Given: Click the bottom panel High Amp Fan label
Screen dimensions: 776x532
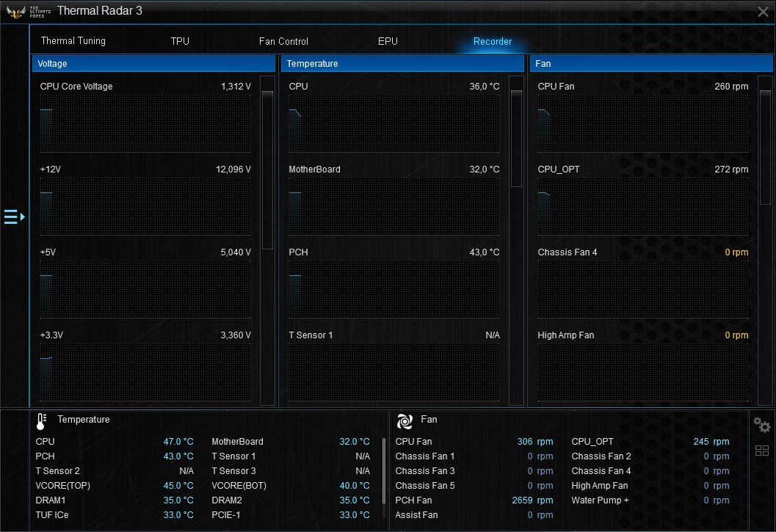Looking at the screenshot, I should 600,486.
